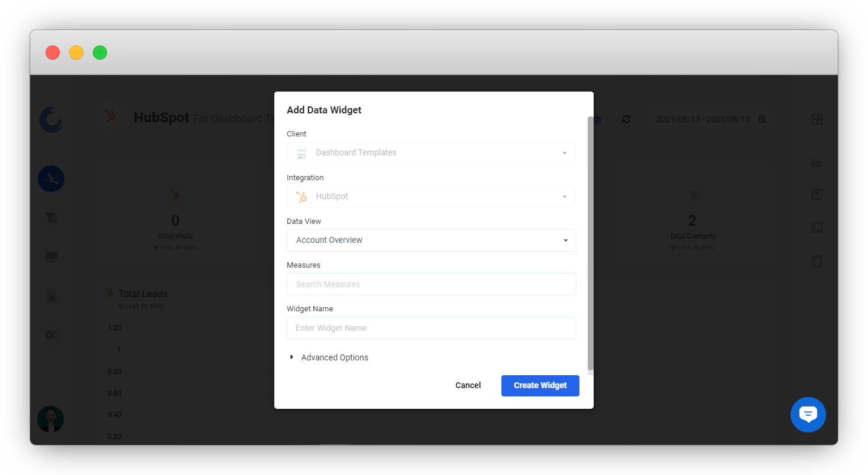
Task: Click the Create Widget button
Action: 540,385
